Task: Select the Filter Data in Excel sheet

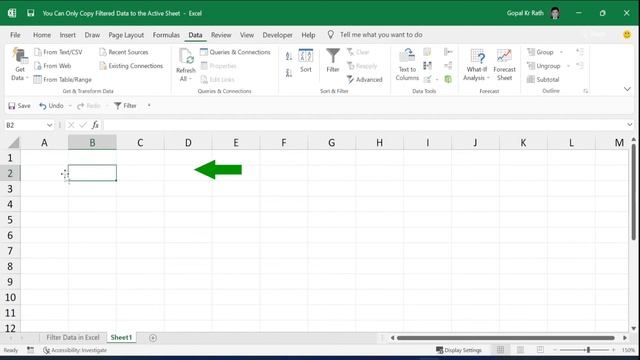Action: coord(73,338)
